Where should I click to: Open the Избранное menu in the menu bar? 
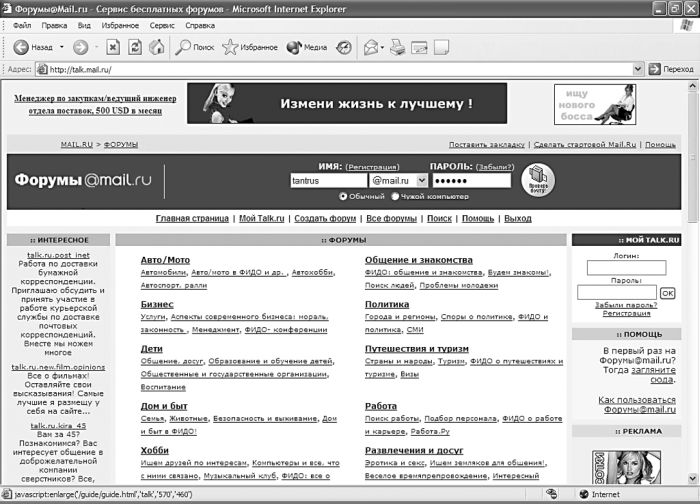[x=120, y=25]
